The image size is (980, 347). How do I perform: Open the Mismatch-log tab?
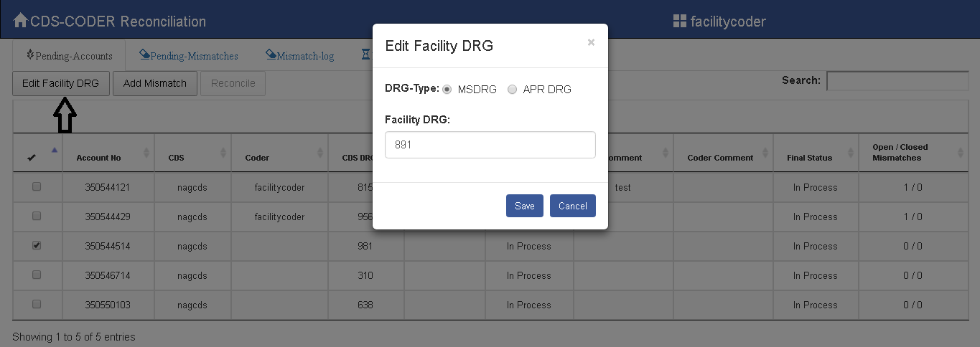tap(300, 55)
